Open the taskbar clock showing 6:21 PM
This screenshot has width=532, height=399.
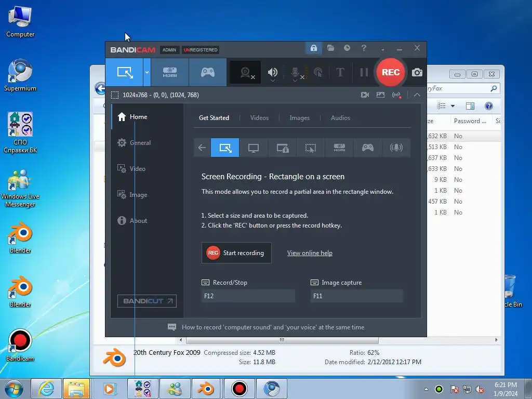[506, 389]
